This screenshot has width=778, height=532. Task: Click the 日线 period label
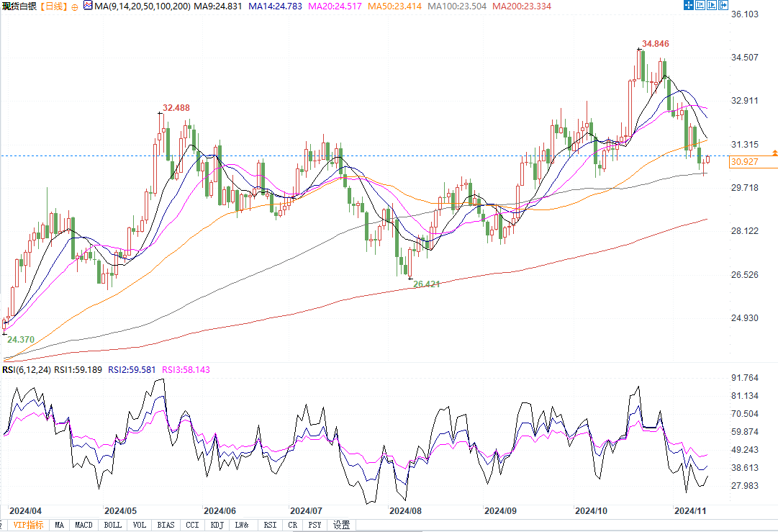click(x=53, y=6)
